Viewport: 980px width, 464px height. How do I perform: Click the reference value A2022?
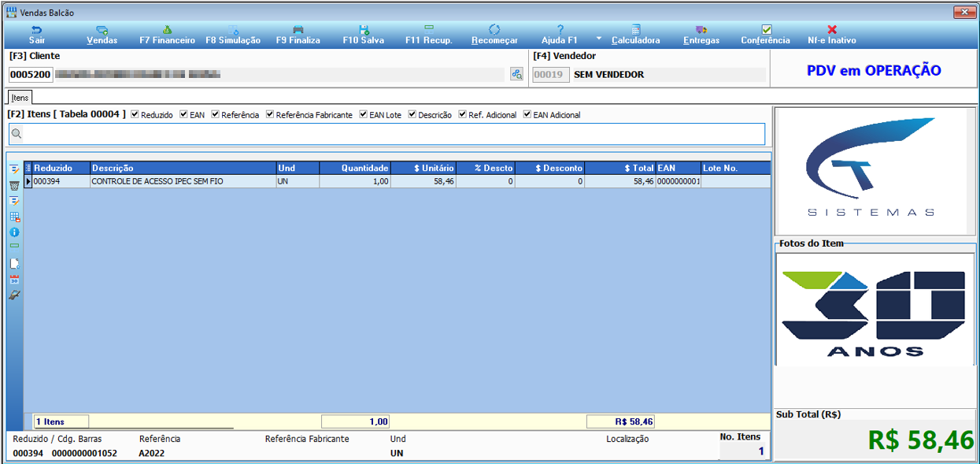152,453
